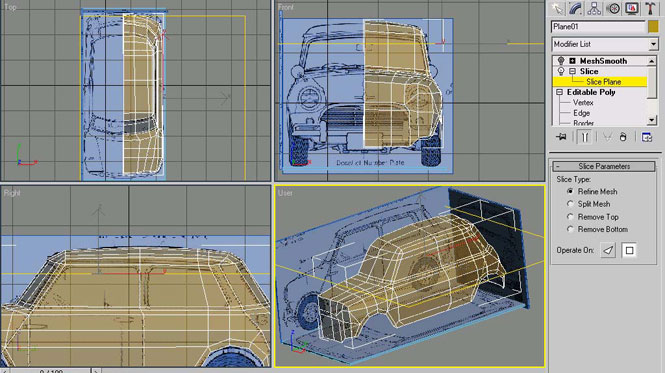Collapse the Editable Poly tree
This screenshot has height=373, width=665.
(x=559, y=92)
